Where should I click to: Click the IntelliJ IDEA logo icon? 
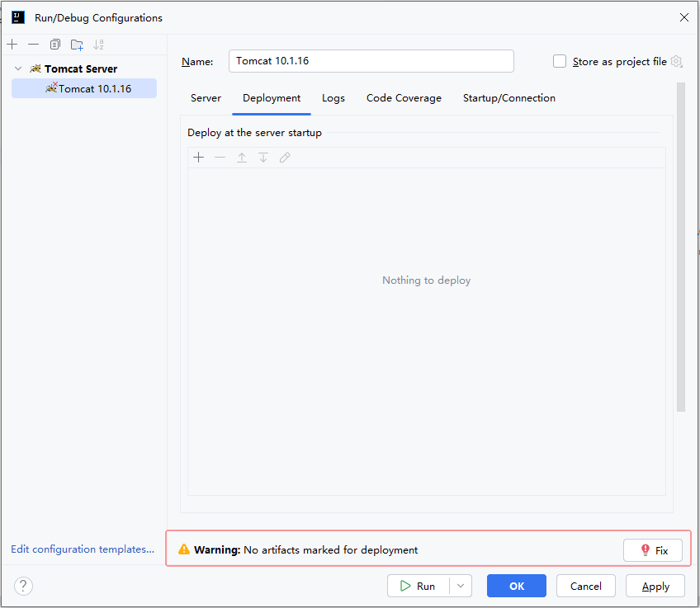click(18, 18)
